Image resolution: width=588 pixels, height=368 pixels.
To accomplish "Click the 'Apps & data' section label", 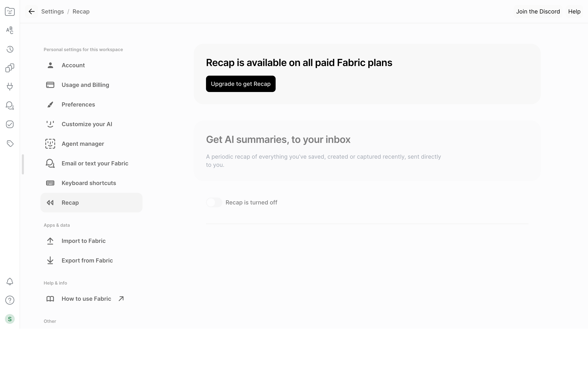I will point(57,225).
